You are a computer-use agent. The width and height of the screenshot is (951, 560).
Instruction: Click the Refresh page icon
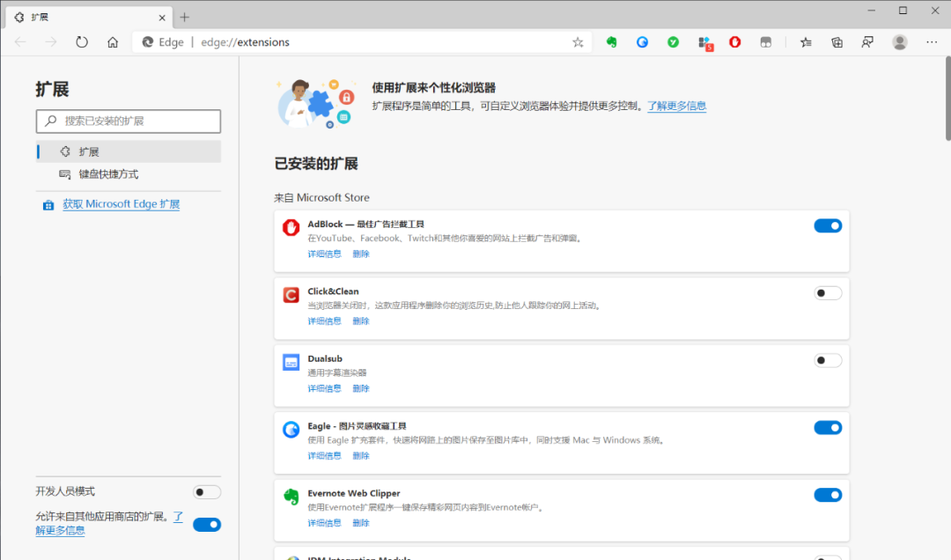(x=82, y=41)
